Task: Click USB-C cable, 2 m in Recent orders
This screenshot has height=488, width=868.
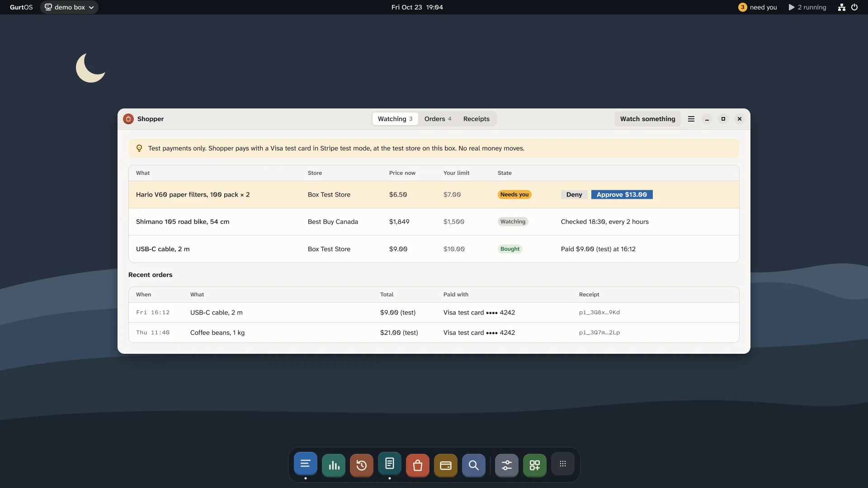Action: point(217,313)
